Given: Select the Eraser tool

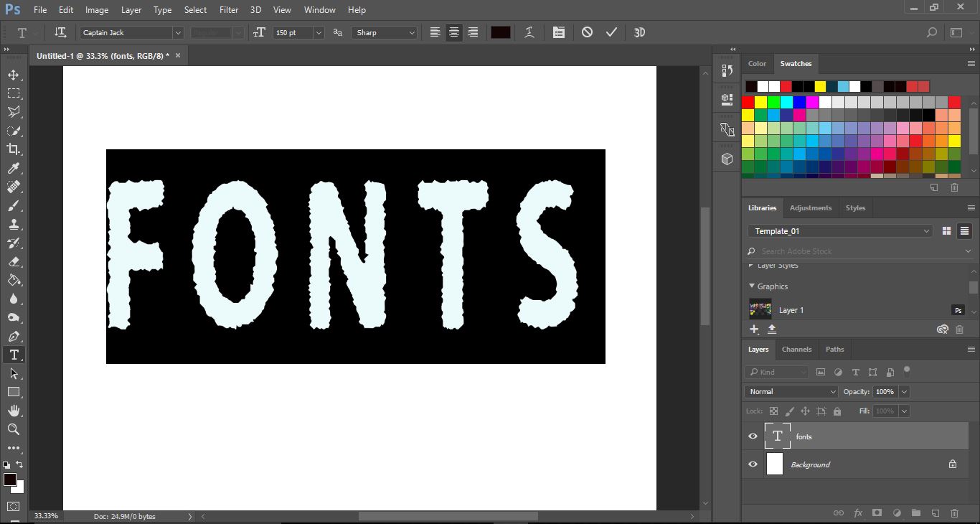Looking at the screenshot, I should (x=14, y=261).
